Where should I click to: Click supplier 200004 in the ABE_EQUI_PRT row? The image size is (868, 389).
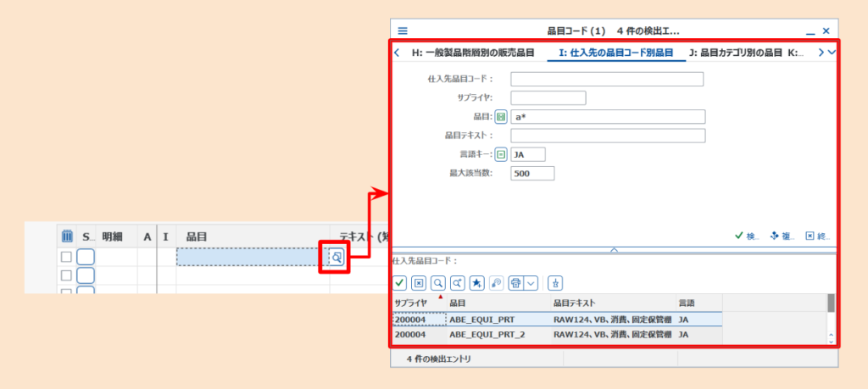coord(419,320)
